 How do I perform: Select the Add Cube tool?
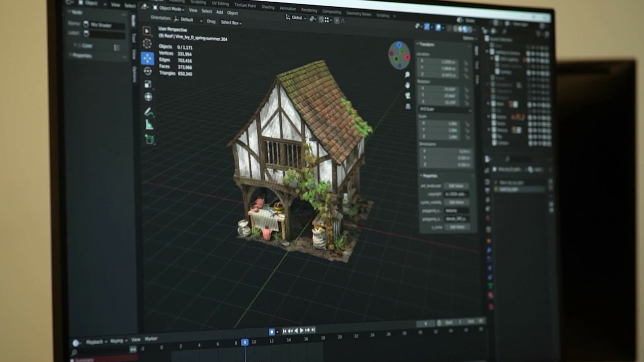click(x=149, y=139)
